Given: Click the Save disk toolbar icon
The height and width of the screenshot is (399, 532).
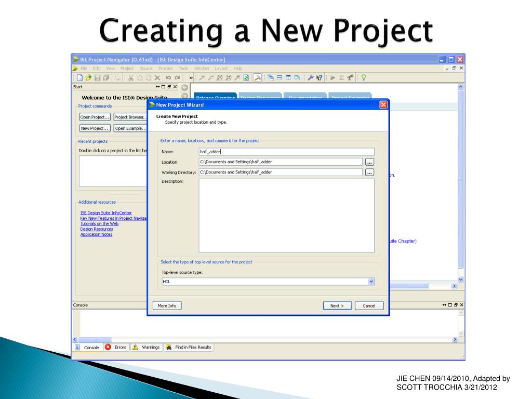Looking at the screenshot, I should (x=97, y=78).
